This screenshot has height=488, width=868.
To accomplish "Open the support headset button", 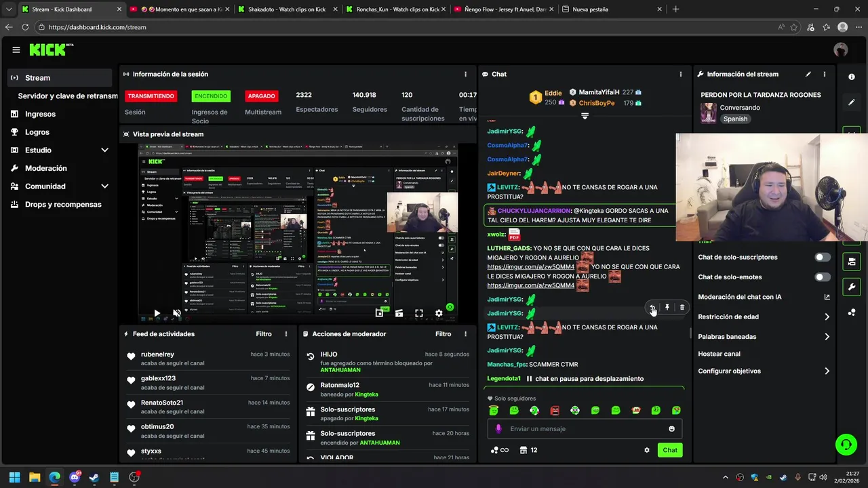I will pyautogui.click(x=846, y=445).
